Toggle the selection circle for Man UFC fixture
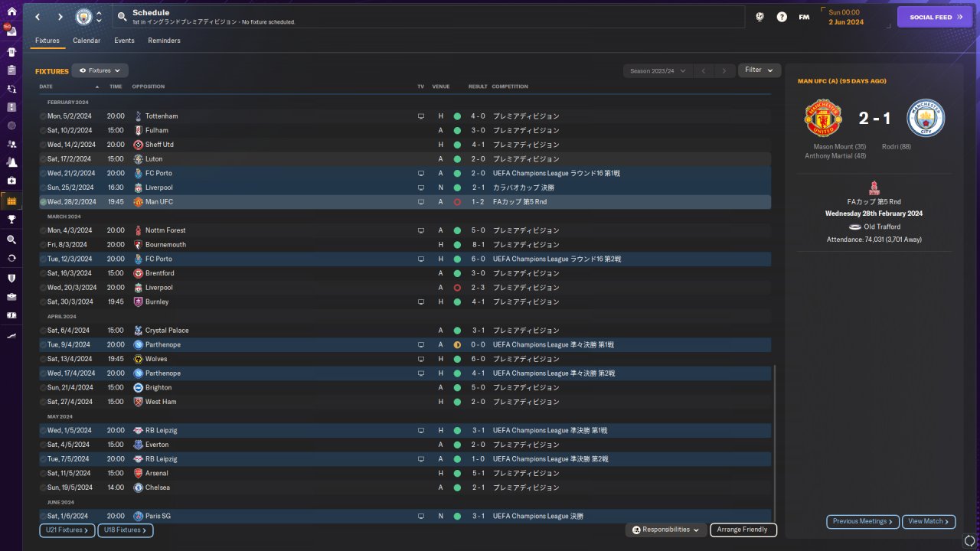This screenshot has height=551, width=980. [44, 202]
